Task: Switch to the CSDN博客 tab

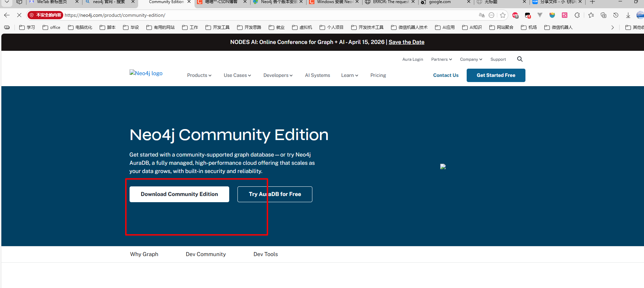Action: (x=221, y=2)
